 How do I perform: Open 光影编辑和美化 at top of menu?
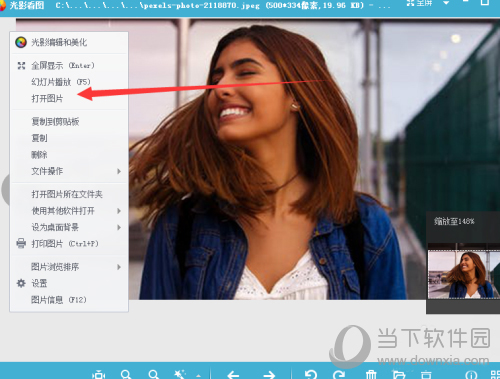[59, 42]
